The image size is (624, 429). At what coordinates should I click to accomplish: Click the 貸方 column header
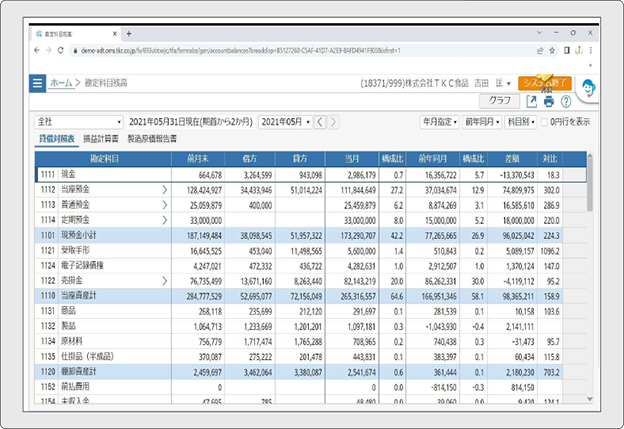[300, 159]
